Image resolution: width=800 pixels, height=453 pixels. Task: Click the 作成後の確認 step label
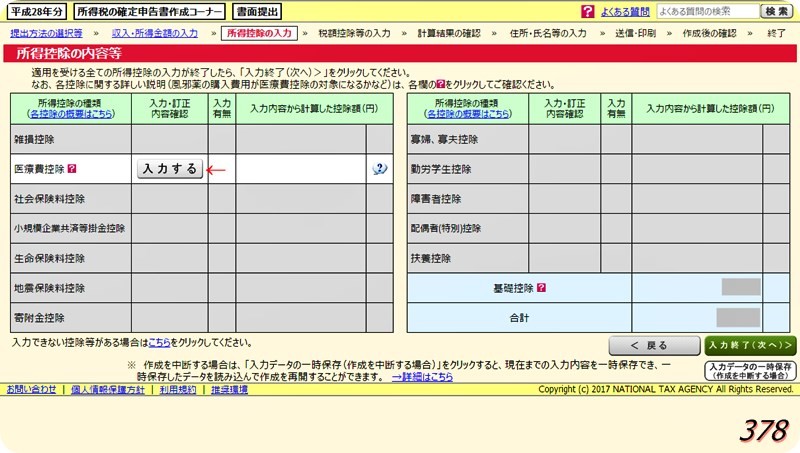pyautogui.click(x=709, y=33)
